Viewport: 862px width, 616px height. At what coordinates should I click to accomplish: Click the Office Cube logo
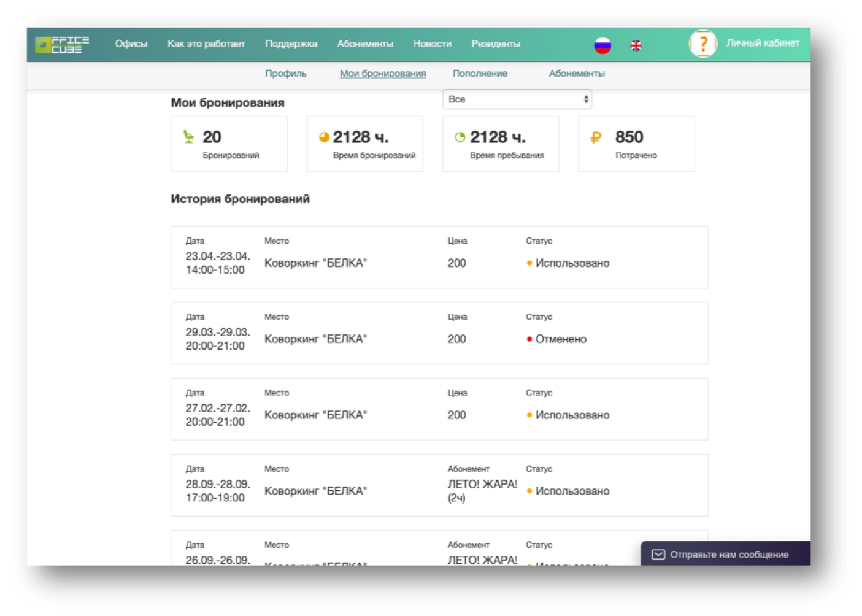tap(62, 44)
